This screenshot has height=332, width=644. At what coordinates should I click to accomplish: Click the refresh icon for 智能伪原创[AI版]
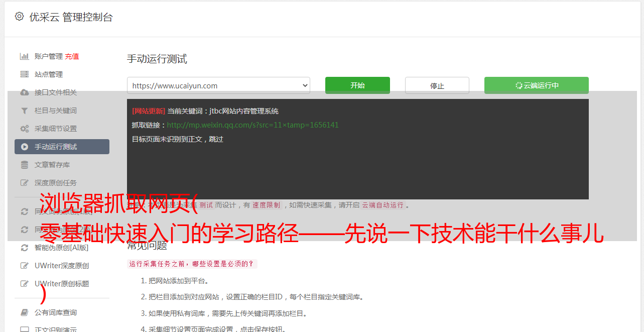click(x=24, y=248)
